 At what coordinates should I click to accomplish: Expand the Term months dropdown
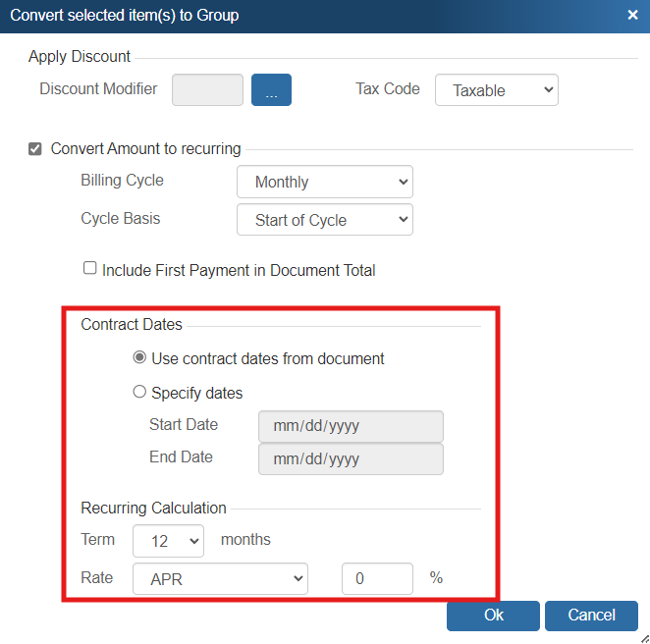pyautogui.click(x=168, y=540)
